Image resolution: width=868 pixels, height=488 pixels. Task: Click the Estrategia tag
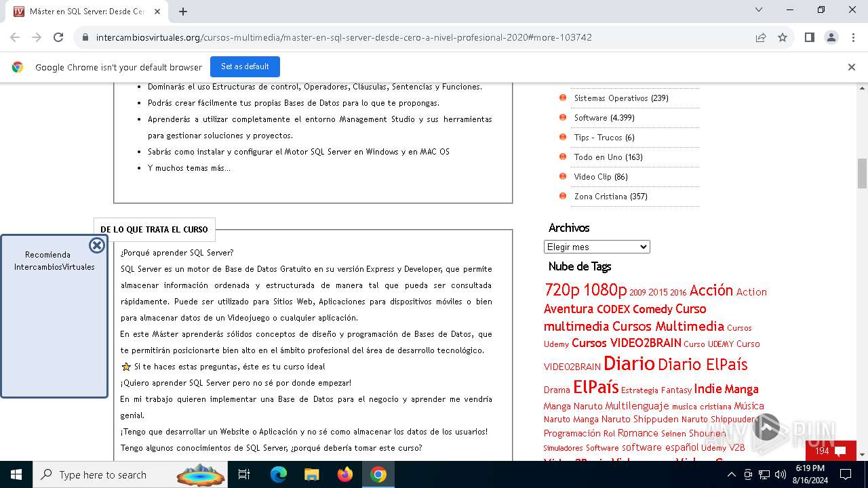[x=639, y=390]
